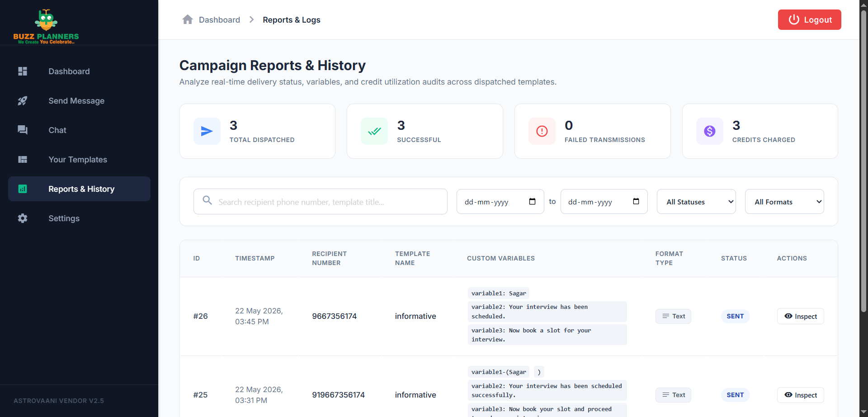The image size is (868, 417).
Task: Click the 'variable1-(Sagar' chip in #25
Action: click(499, 372)
